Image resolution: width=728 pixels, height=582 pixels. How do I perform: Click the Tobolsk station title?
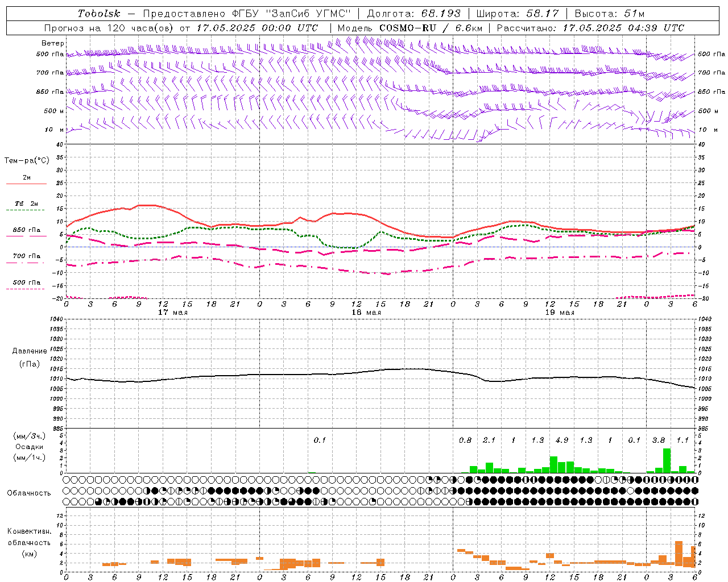point(99,14)
